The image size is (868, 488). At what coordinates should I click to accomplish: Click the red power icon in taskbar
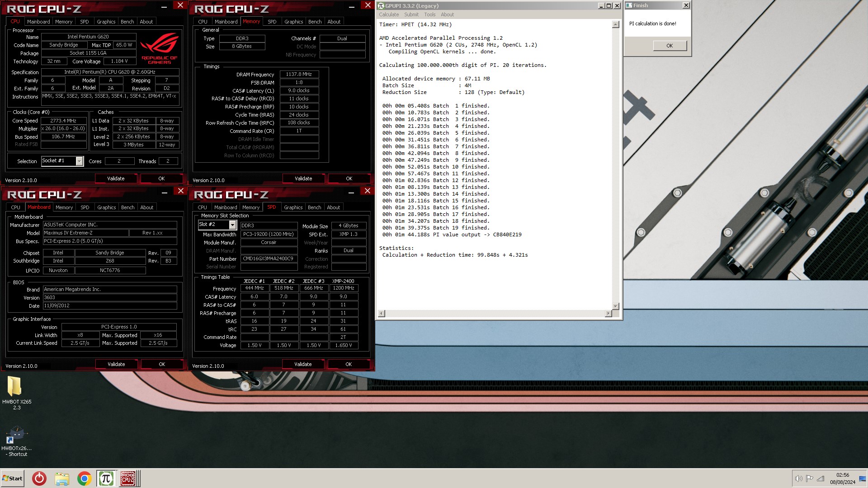39,479
